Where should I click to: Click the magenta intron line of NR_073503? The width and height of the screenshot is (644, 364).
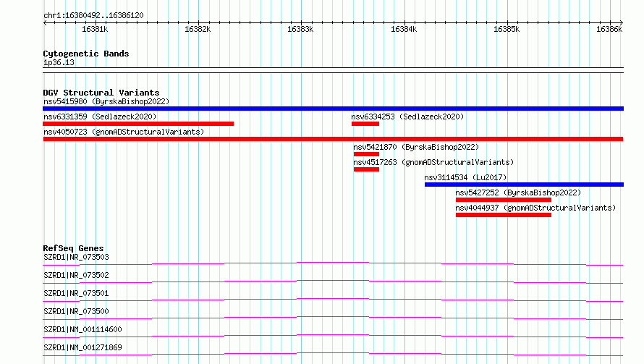pos(333,263)
